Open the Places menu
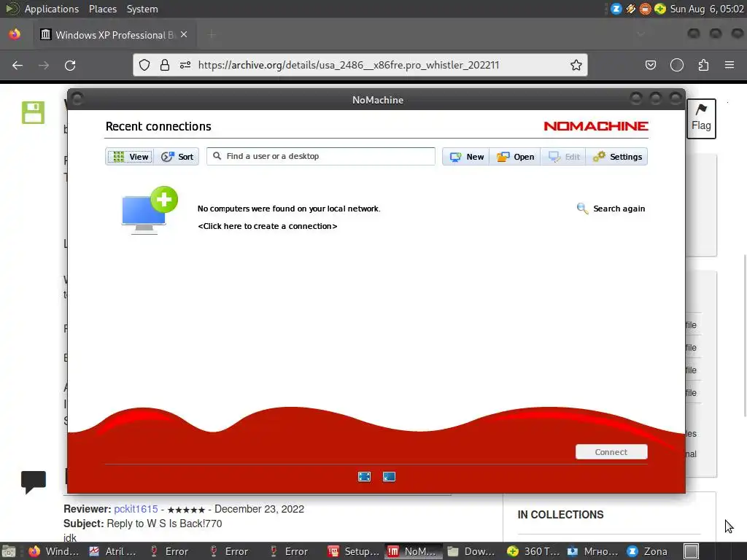747x560 pixels. 103,9
